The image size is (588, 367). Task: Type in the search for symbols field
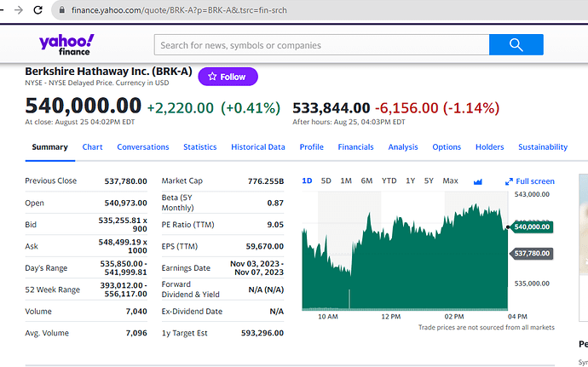pyautogui.click(x=321, y=45)
